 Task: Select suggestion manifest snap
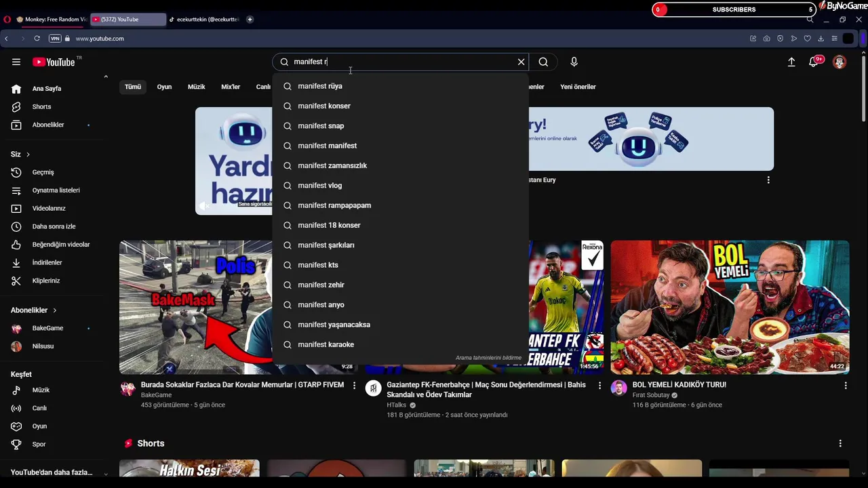point(400,126)
